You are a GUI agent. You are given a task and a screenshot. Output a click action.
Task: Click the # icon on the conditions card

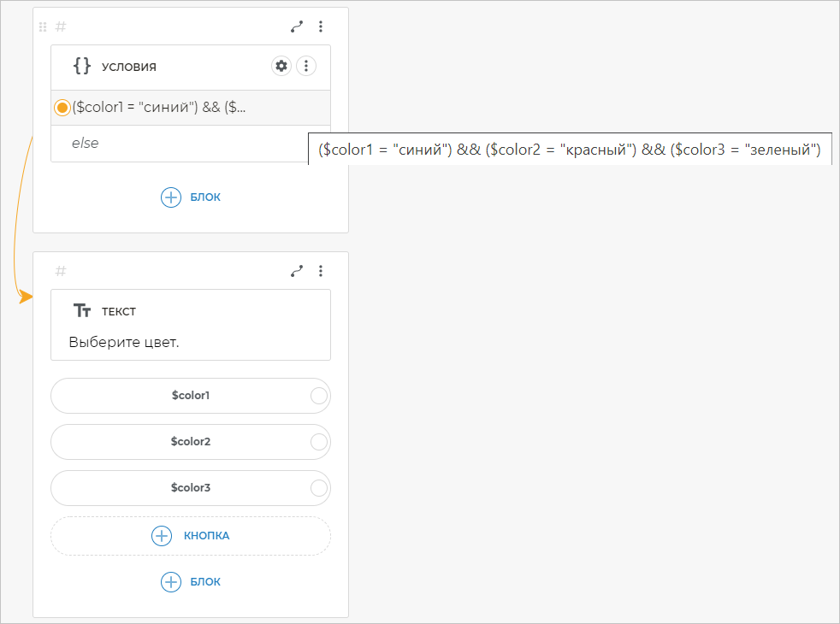click(61, 26)
